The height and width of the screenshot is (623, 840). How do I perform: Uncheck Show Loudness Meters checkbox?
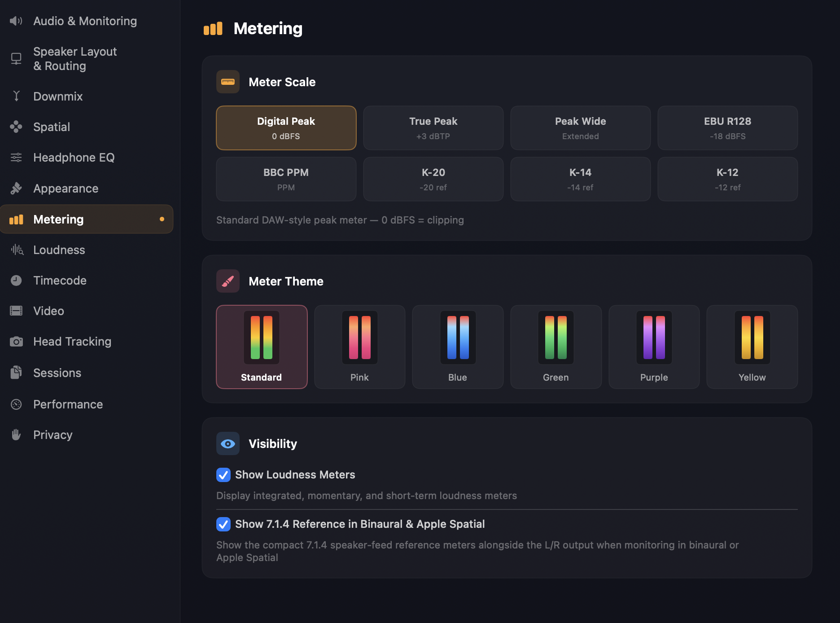click(x=223, y=475)
